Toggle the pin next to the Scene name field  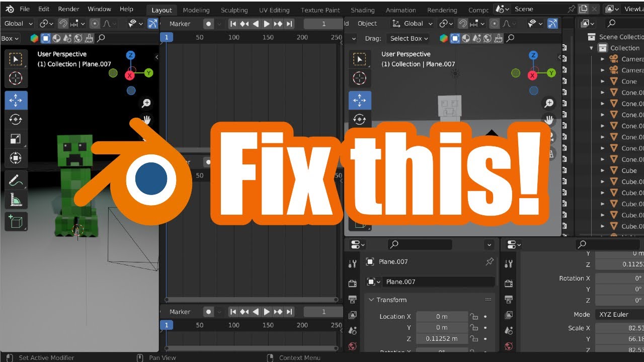[571, 9]
